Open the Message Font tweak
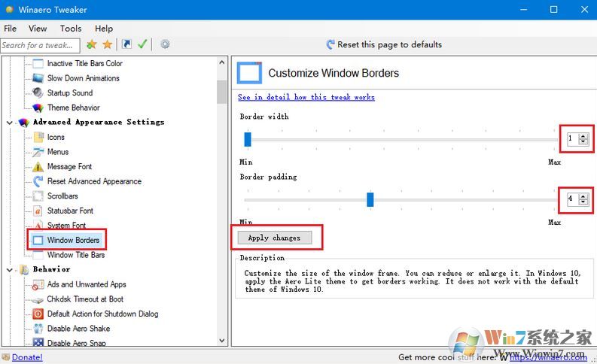Image resolution: width=597 pixels, height=364 pixels. 69,166
